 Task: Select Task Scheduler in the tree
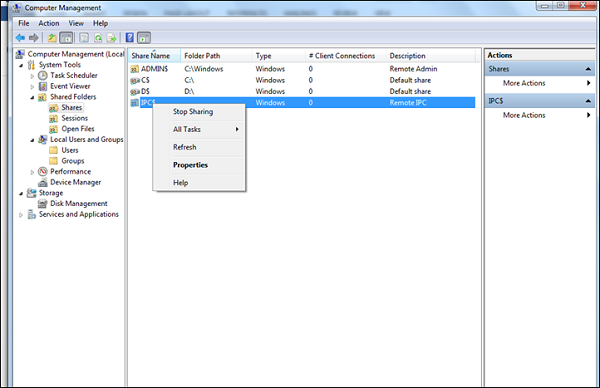pos(74,75)
